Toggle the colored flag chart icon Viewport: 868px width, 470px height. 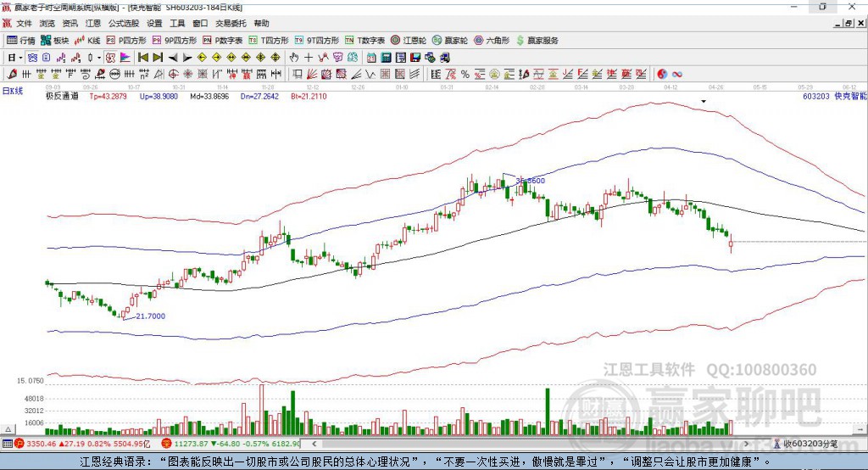(125, 58)
